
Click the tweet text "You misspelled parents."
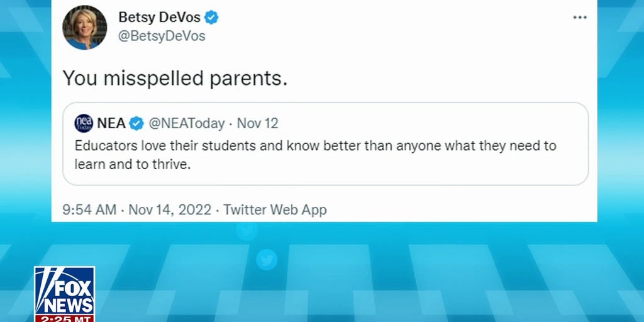(x=175, y=78)
